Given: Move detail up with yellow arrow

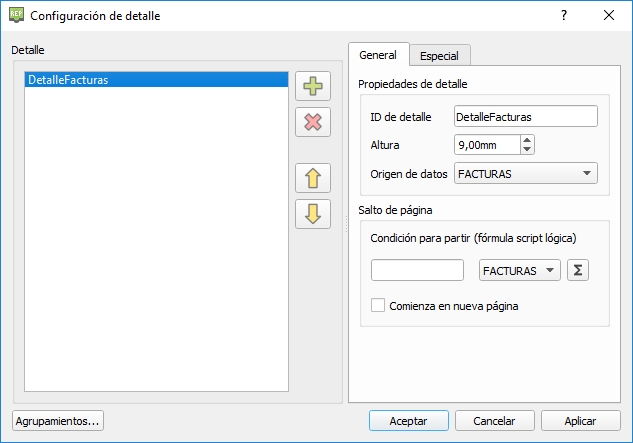Looking at the screenshot, I should 313,179.
